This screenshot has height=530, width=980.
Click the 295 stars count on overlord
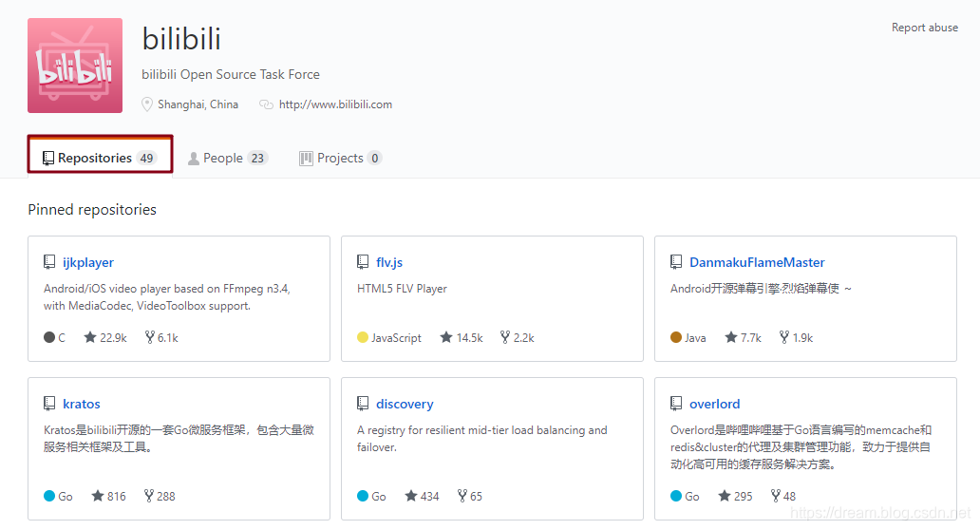744,497
